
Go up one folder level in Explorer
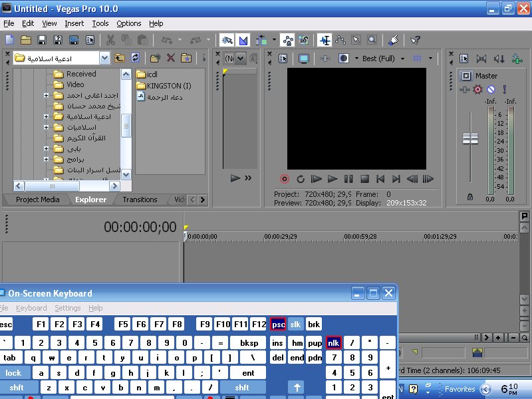(x=119, y=58)
